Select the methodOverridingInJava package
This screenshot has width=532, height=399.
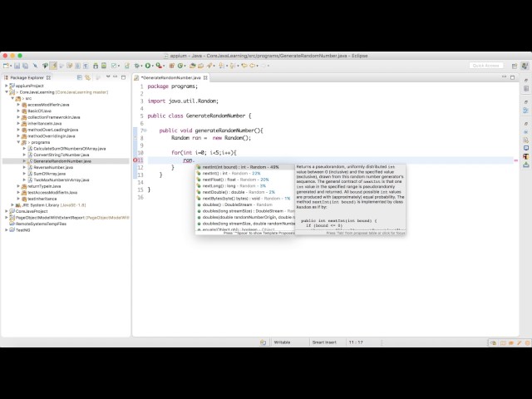(51, 136)
